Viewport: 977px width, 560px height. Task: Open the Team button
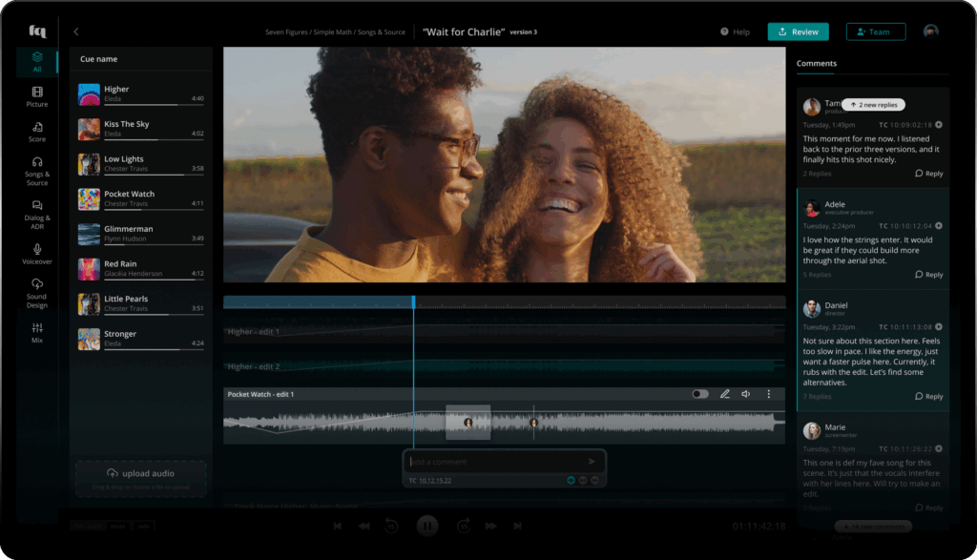point(875,31)
